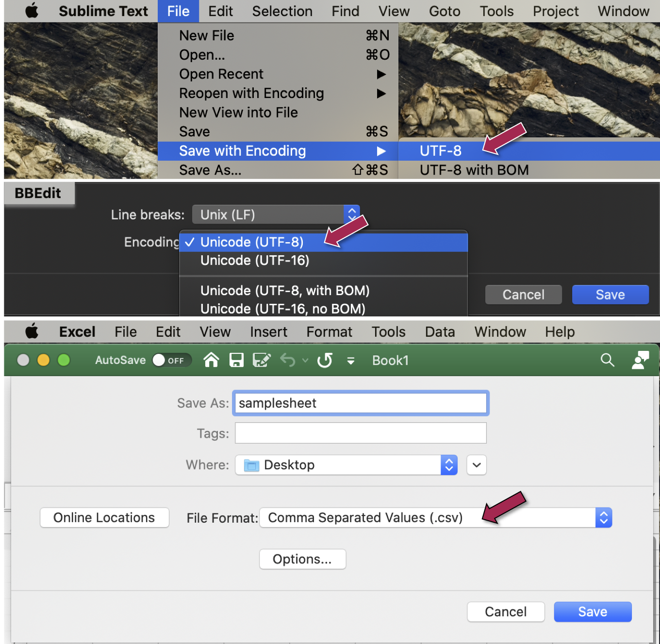Open the Goto menu in Sublime Text
The image size is (660, 644).
point(445,11)
